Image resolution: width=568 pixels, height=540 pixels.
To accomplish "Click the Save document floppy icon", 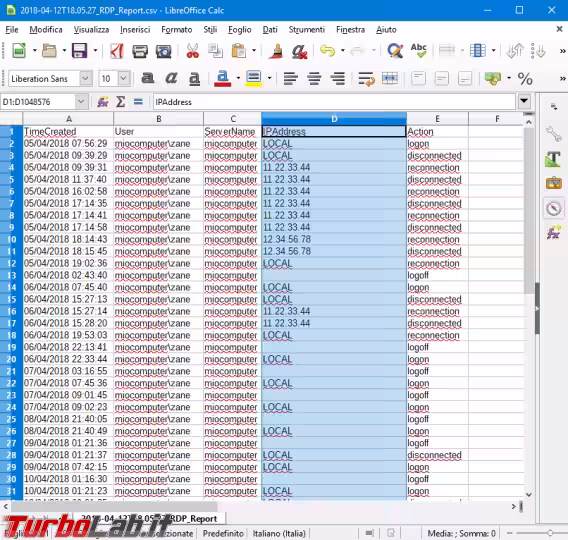I will (x=79, y=51).
